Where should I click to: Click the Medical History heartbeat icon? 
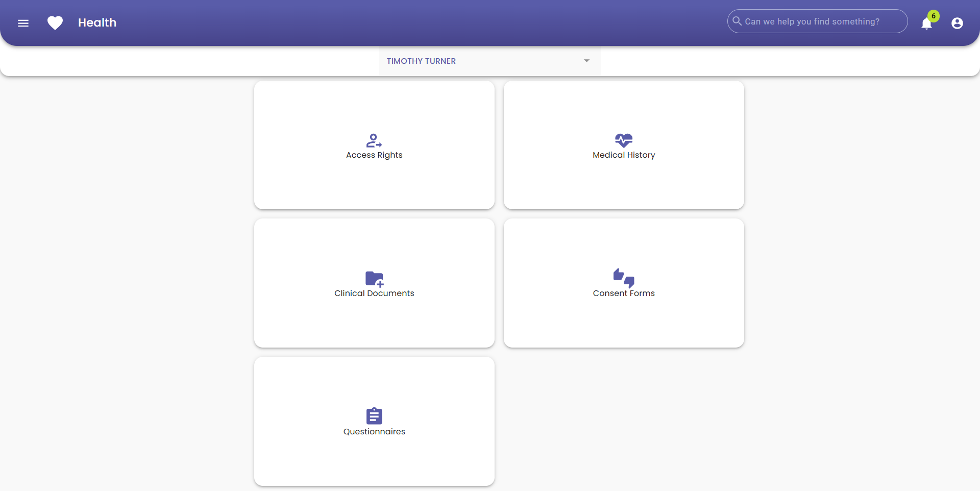click(624, 140)
